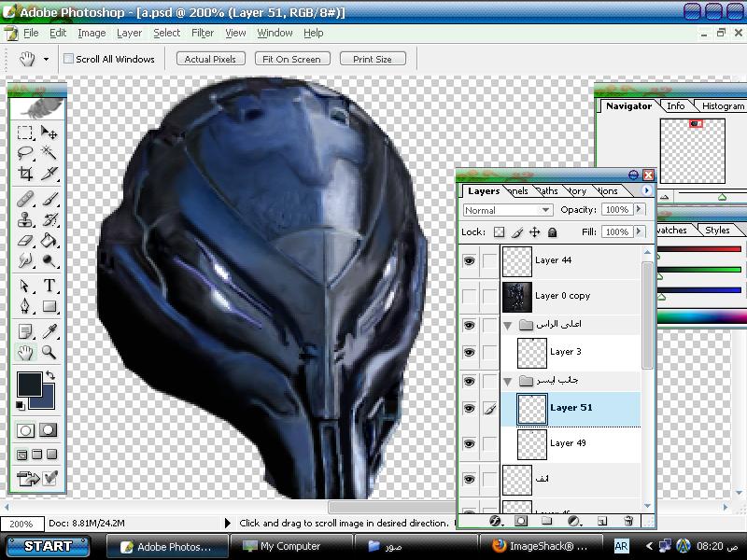
Task: Enable the Scroll All Windows checkbox
Action: [68, 59]
